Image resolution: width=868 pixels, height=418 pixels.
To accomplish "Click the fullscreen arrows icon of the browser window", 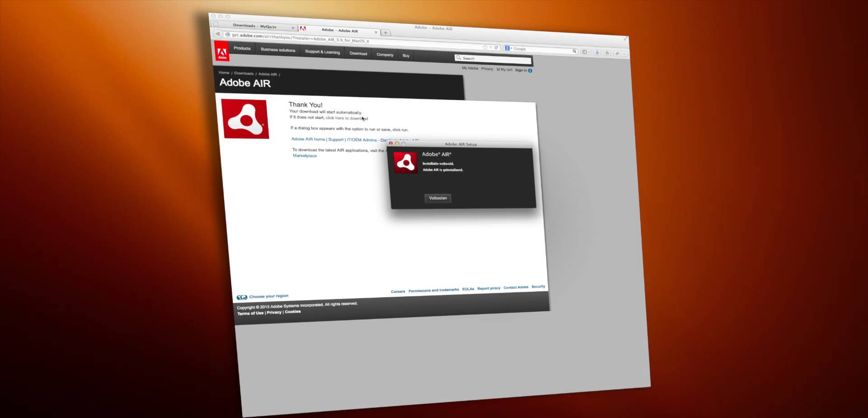I will click(626, 39).
